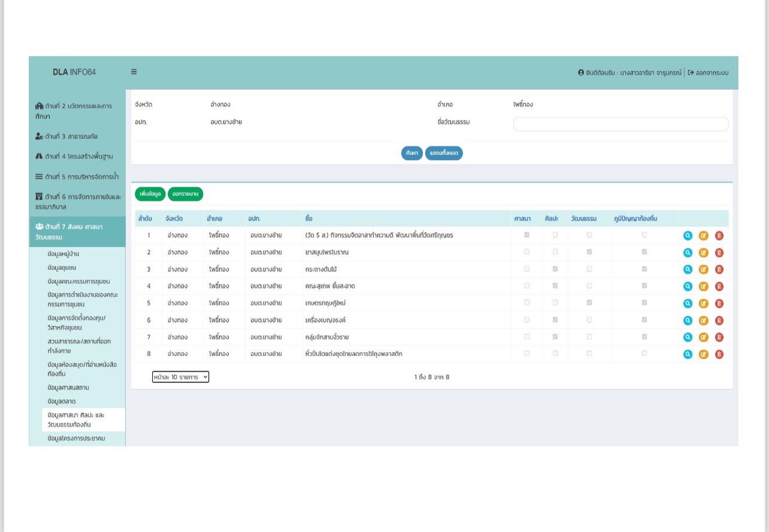Click the edit icon in row 7
Viewport: 769px width, 532px height.
click(704, 337)
